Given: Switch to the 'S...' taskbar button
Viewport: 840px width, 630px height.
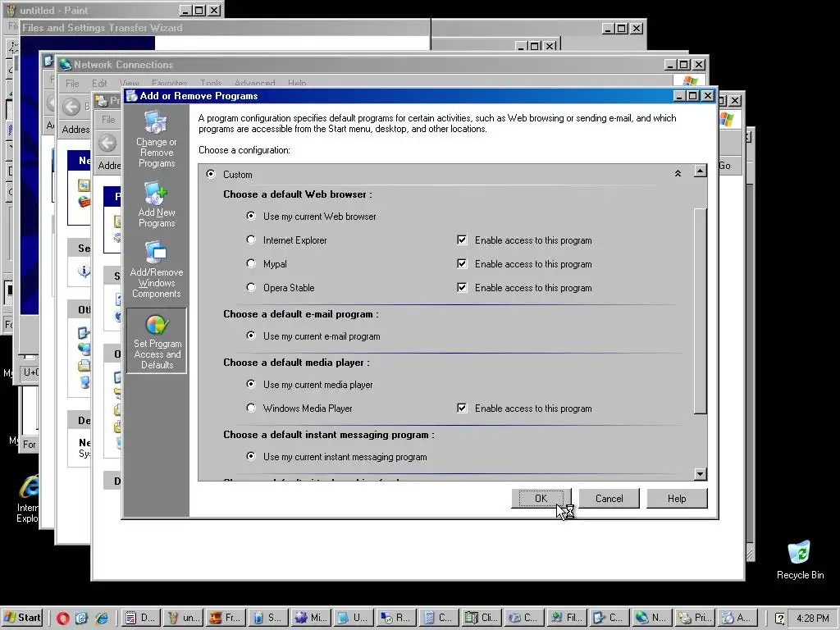Looking at the screenshot, I should coord(267,618).
